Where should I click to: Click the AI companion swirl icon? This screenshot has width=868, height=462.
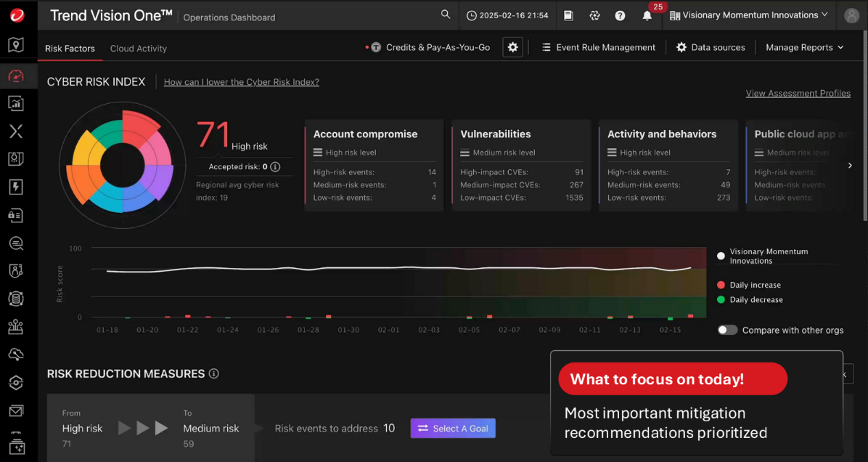(x=594, y=15)
